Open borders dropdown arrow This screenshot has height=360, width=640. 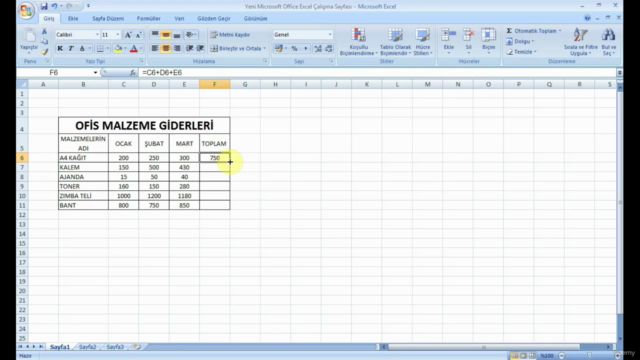tap(107, 48)
